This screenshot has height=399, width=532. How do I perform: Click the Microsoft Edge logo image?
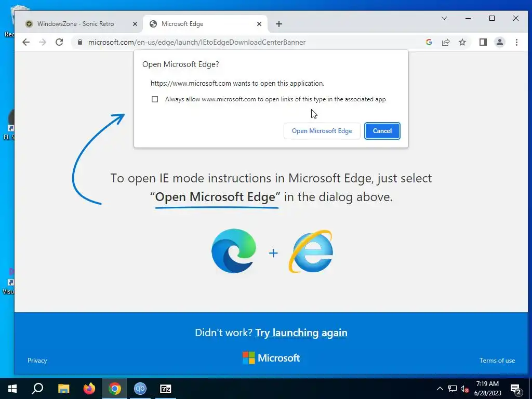pos(234,251)
